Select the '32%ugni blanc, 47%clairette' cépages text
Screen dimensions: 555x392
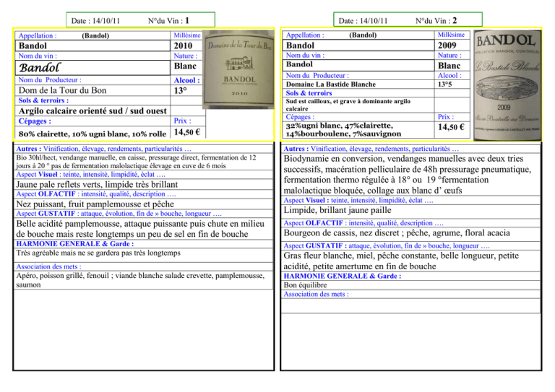point(343,130)
